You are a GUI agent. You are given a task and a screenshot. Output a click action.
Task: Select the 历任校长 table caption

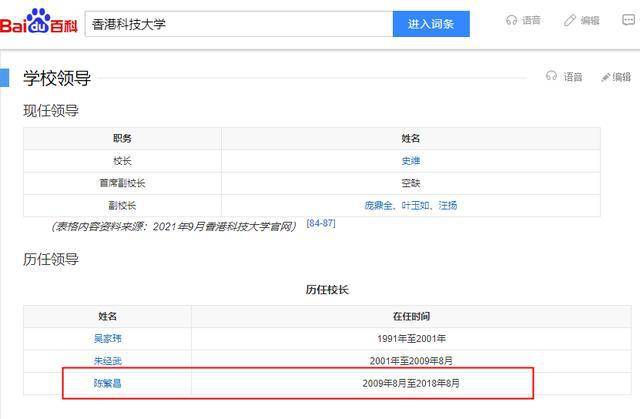click(x=327, y=290)
